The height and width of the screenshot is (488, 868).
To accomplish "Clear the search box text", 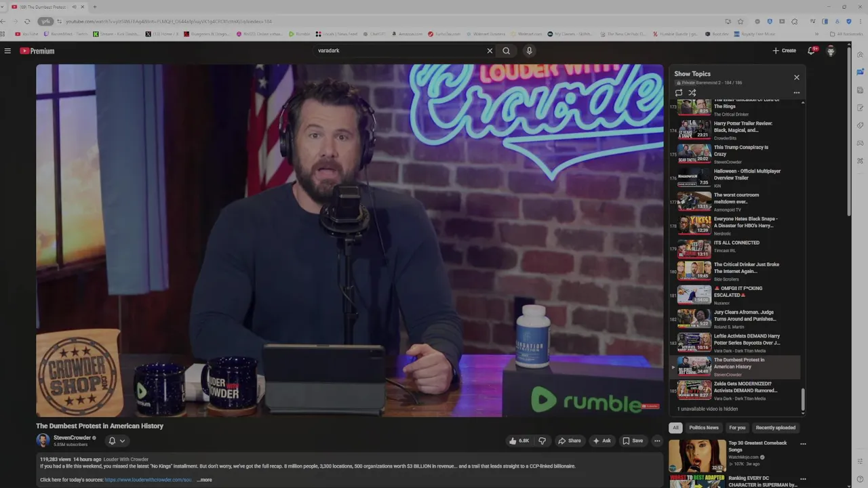I will pos(490,51).
